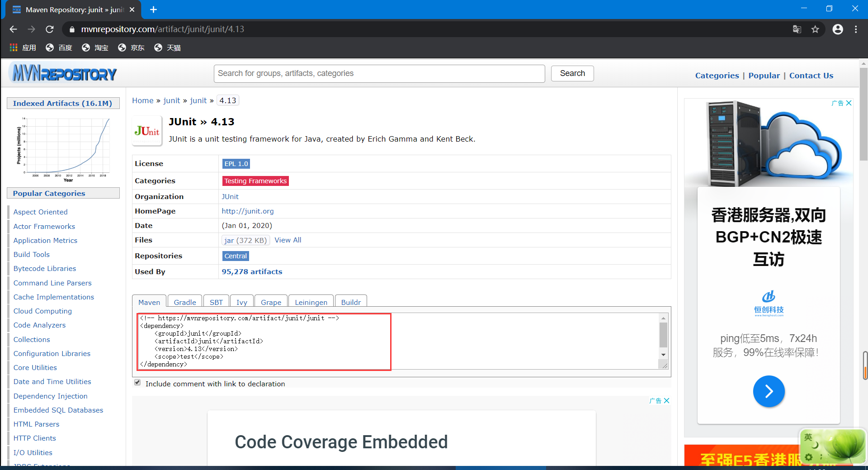Go back to the previous page

13,29
